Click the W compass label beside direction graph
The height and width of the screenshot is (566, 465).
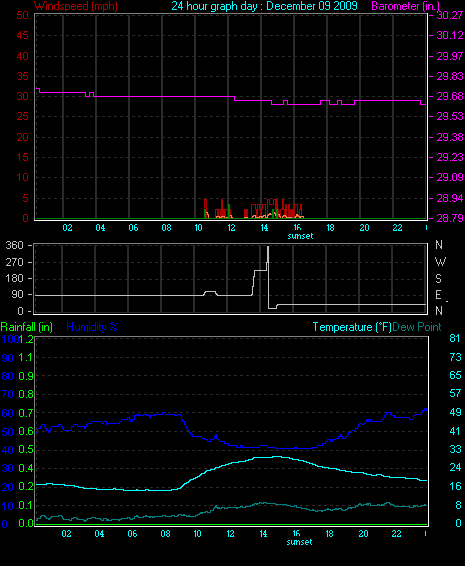click(x=440, y=262)
